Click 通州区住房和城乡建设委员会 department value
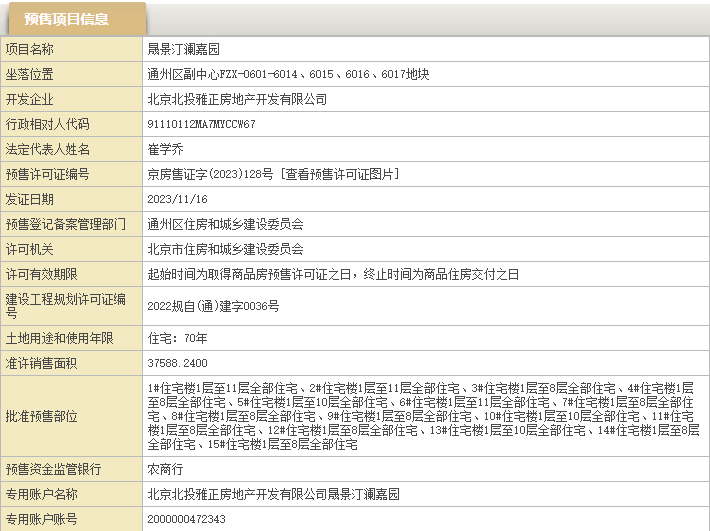 click(225, 224)
